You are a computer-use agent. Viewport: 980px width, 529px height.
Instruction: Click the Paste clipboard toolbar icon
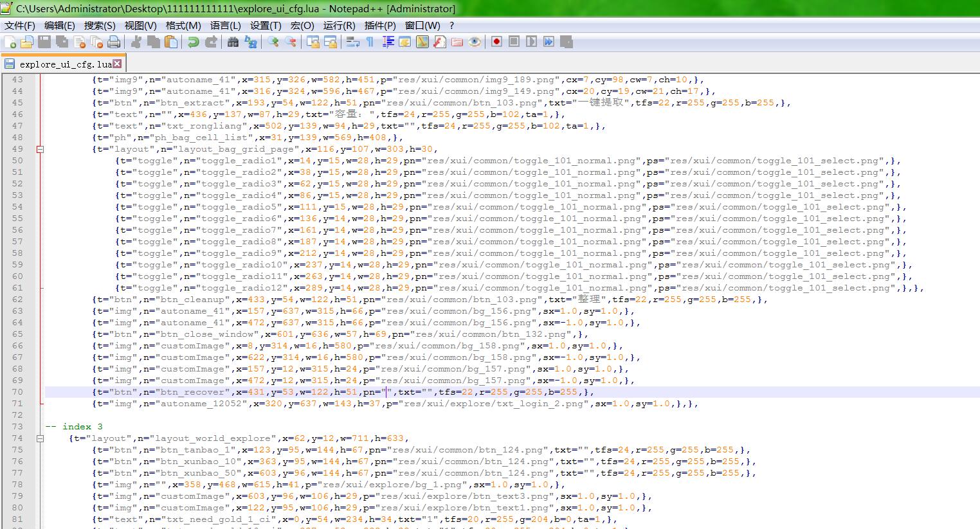tap(171, 42)
